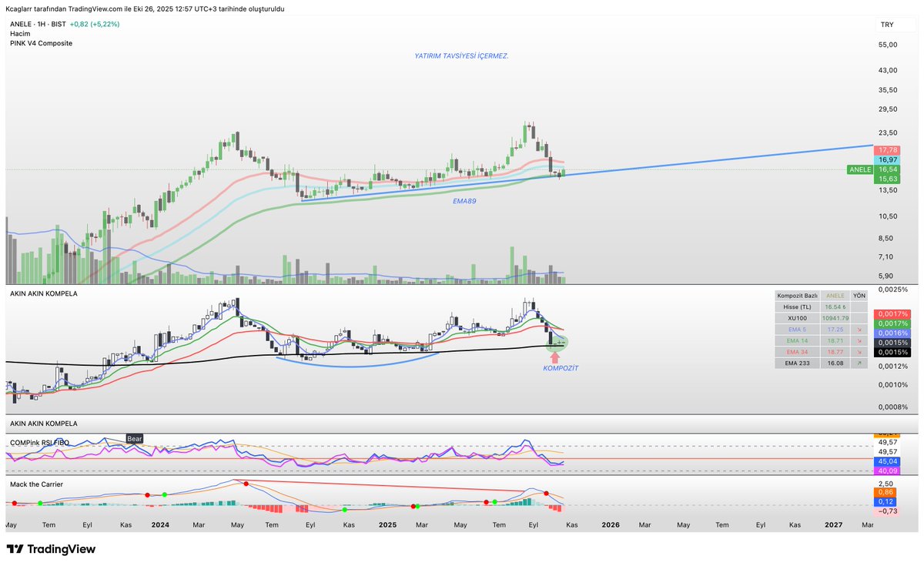Click the 10941.79 table value

click(834, 318)
